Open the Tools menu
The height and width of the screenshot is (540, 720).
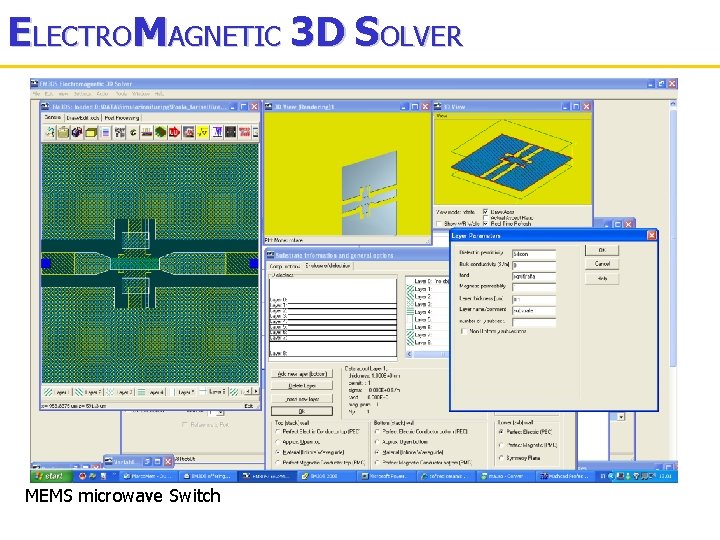[x=121, y=94]
